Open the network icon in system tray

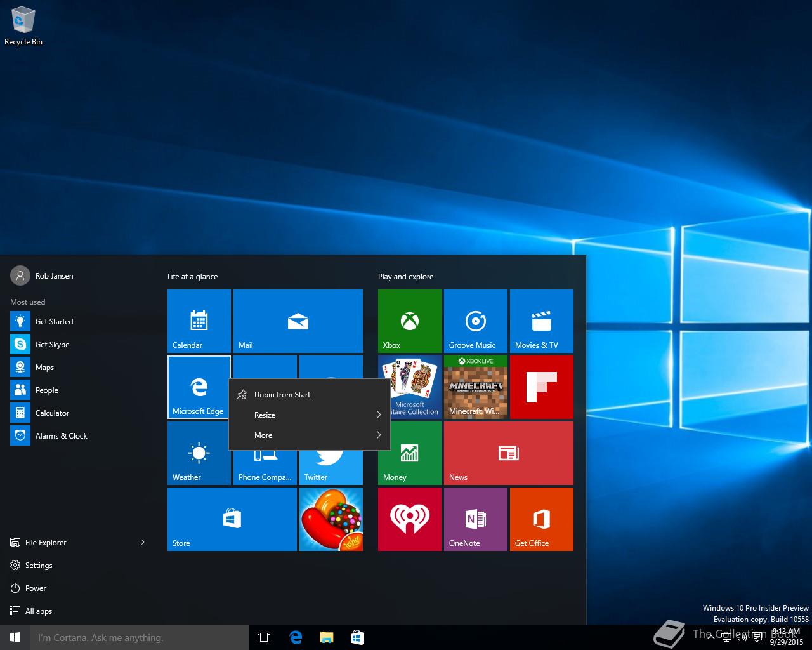[x=726, y=637]
